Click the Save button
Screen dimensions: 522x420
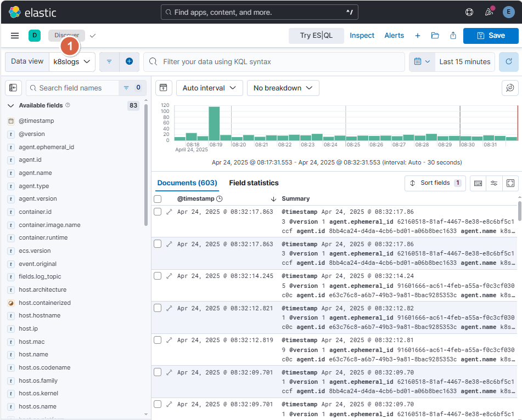tap(491, 36)
